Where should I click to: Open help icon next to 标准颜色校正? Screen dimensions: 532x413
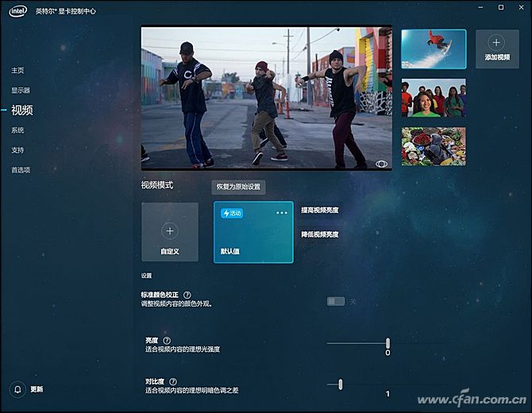click(187, 295)
